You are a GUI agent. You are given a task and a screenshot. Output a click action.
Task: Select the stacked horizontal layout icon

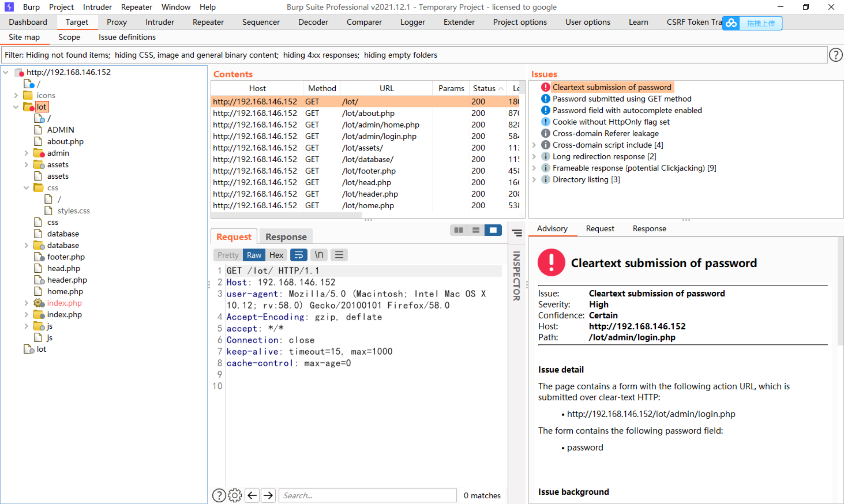click(x=476, y=230)
